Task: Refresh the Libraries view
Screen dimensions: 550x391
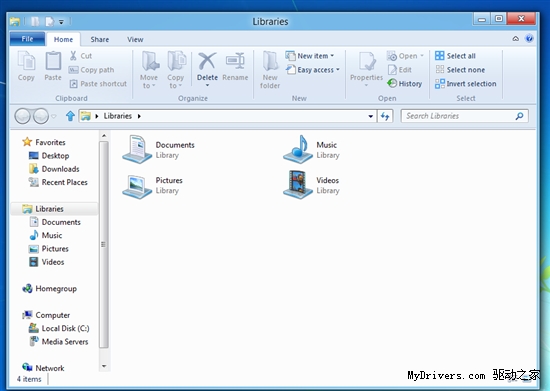Action: click(385, 116)
